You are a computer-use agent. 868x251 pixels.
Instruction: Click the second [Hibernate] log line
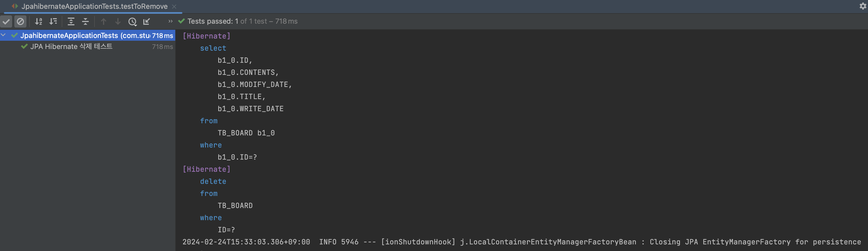[207, 169]
